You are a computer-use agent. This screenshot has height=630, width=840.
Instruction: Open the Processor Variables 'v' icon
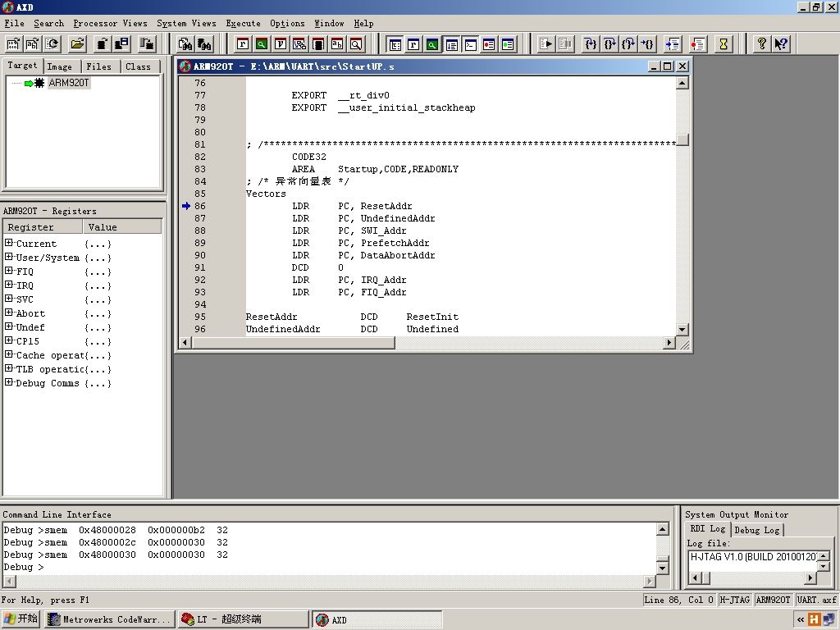pyautogui.click(x=281, y=44)
